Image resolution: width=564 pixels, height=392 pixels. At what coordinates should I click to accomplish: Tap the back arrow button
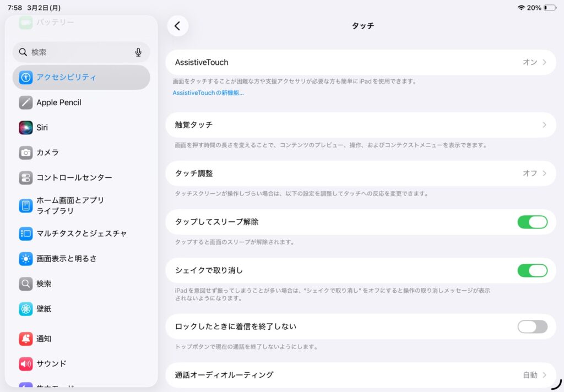tap(177, 26)
